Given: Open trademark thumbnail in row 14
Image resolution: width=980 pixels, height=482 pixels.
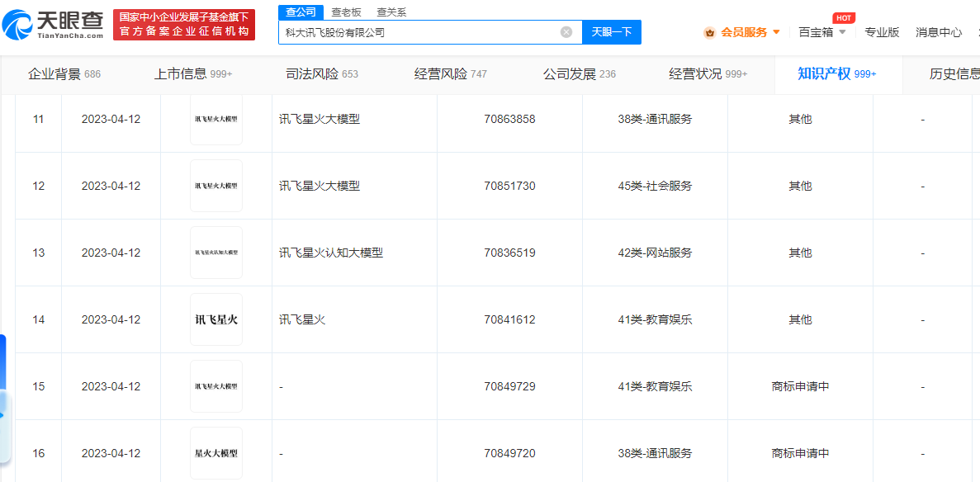Looking at the screenshot, I should coord(216,319).
